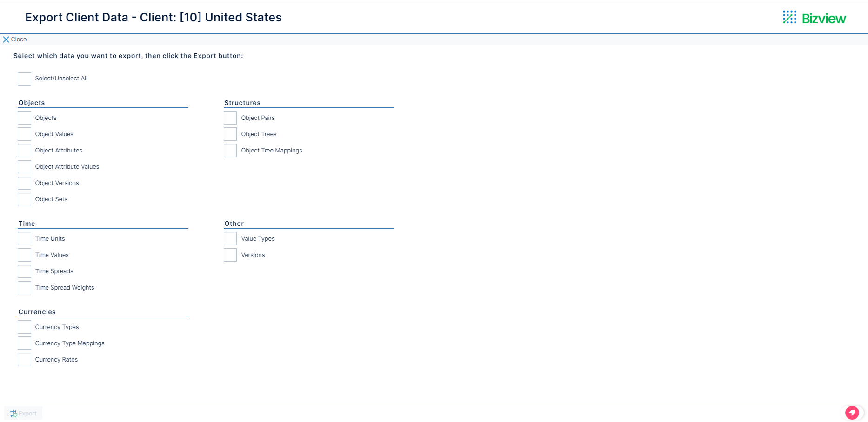Check the Object Pairs checkbox
Screen dimensions: 868x422
230,118
